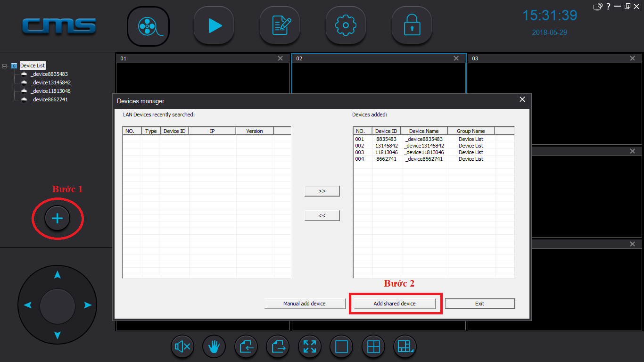
Task: Switch to single window layout
Action: [x=341, y=347]
